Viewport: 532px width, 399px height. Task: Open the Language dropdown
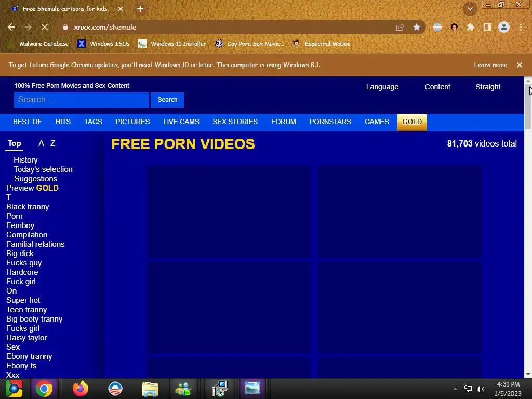coord(382,87)
